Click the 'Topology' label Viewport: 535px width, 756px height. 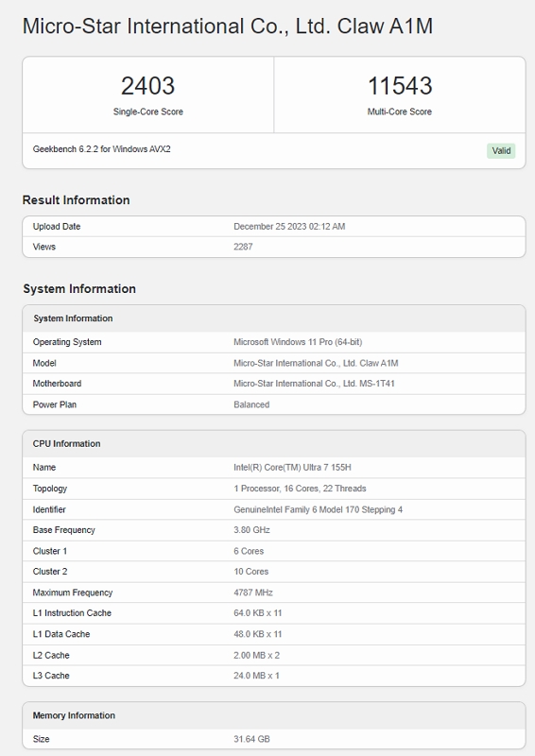pos(50,489)
